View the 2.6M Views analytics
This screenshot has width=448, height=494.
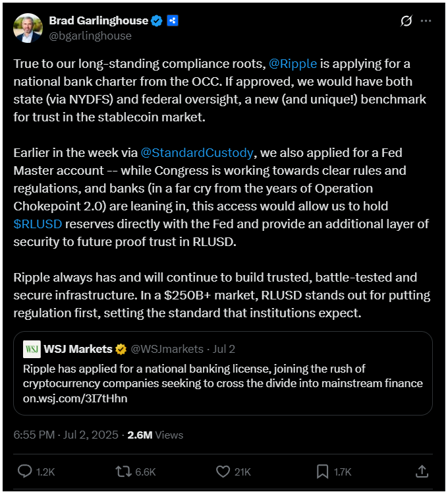[155, 435]
